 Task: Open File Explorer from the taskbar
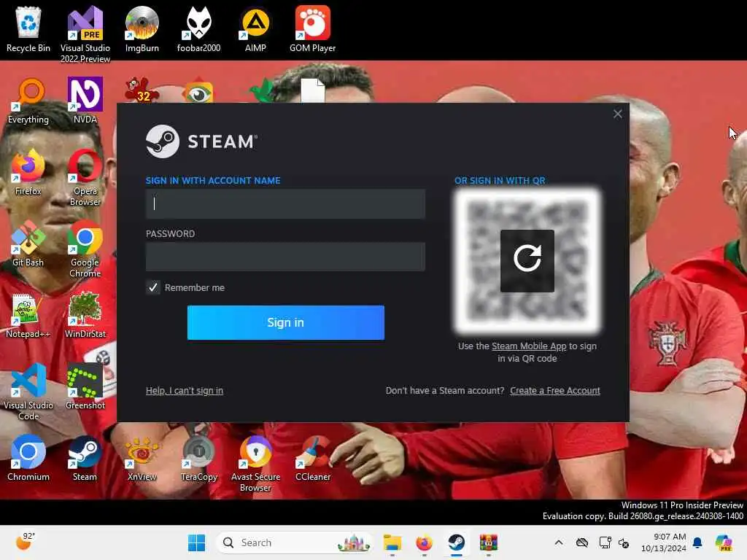[392, 542]
